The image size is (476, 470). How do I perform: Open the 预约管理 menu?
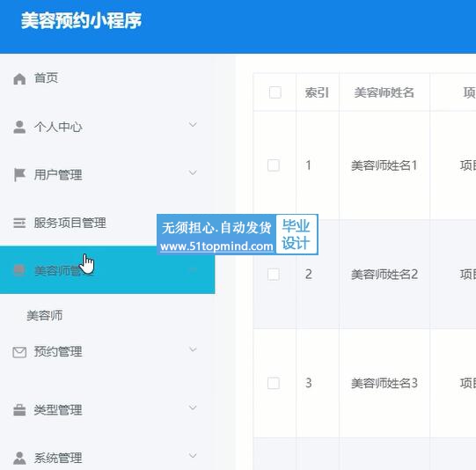point(107,351)
